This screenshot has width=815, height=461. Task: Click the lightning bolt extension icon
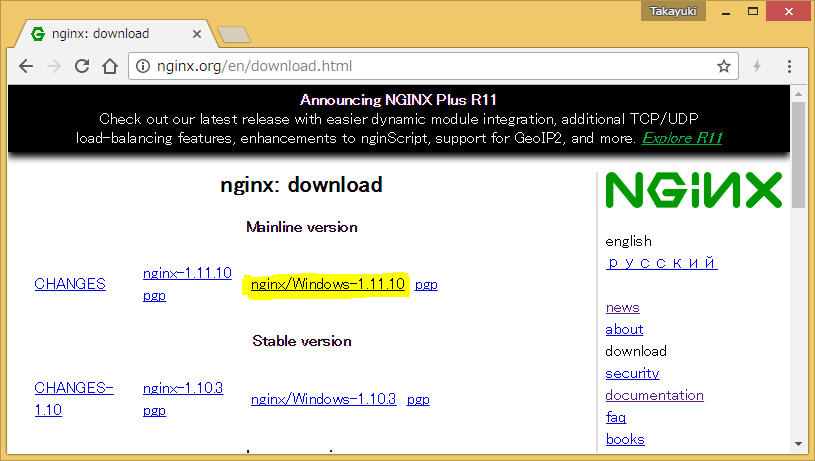[757, 66]
